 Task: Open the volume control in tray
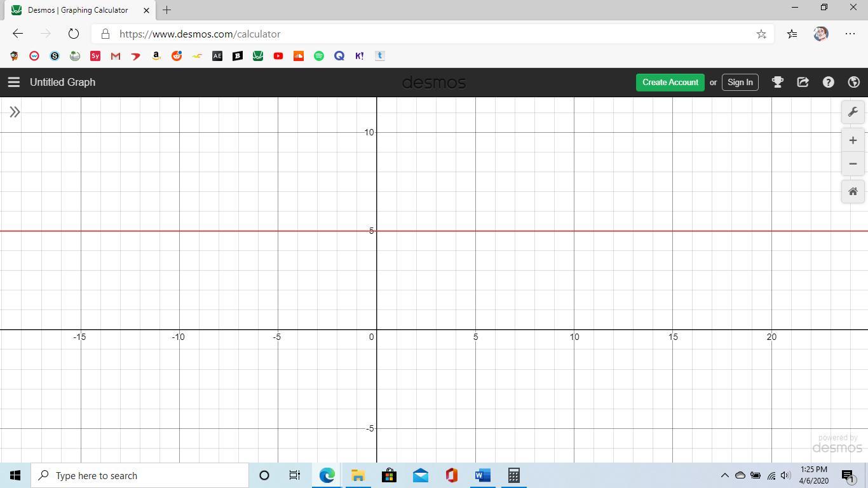point(785,475)
